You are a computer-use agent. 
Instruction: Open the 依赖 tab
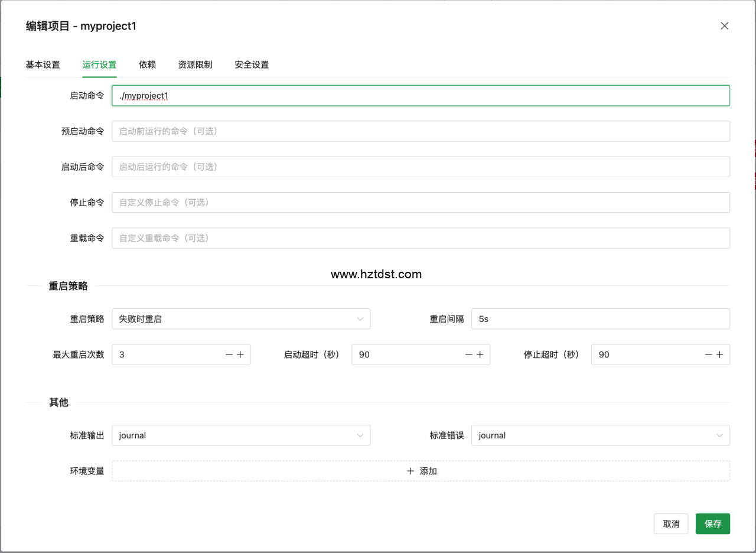tap(147, 64)
